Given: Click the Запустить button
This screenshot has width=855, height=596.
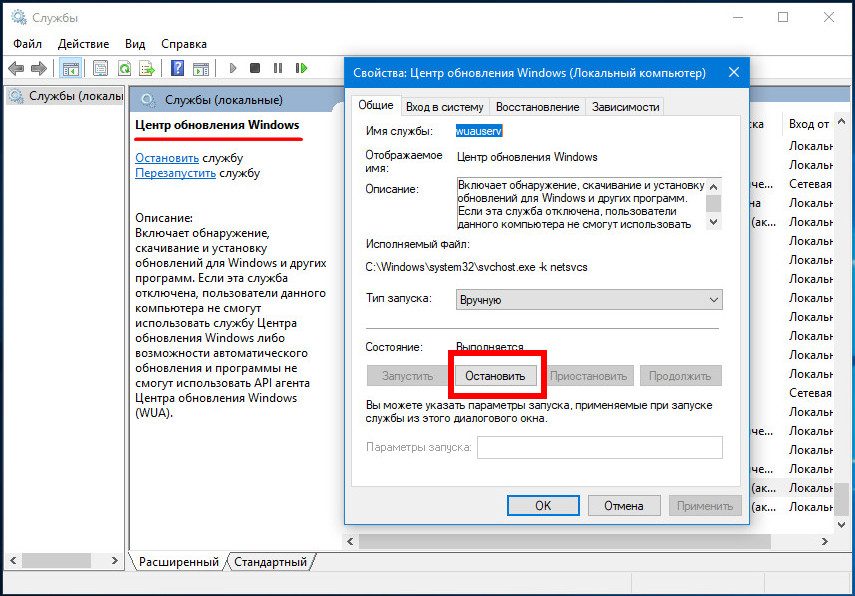Looking at the screenshot, I should [x=407, y=376].
